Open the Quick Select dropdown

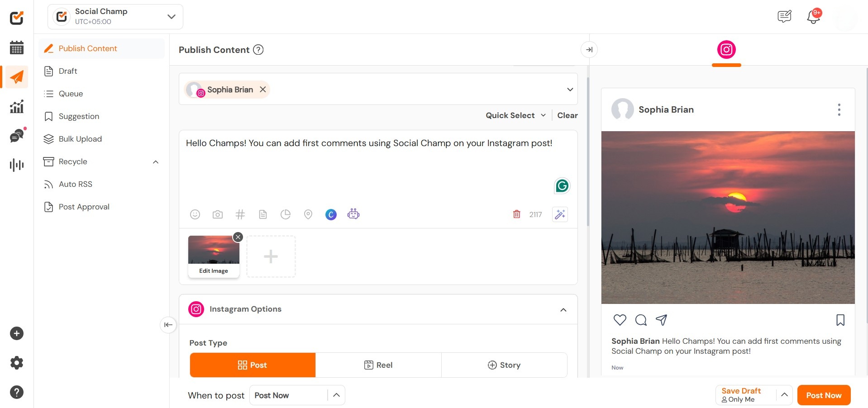click(515, 115)
